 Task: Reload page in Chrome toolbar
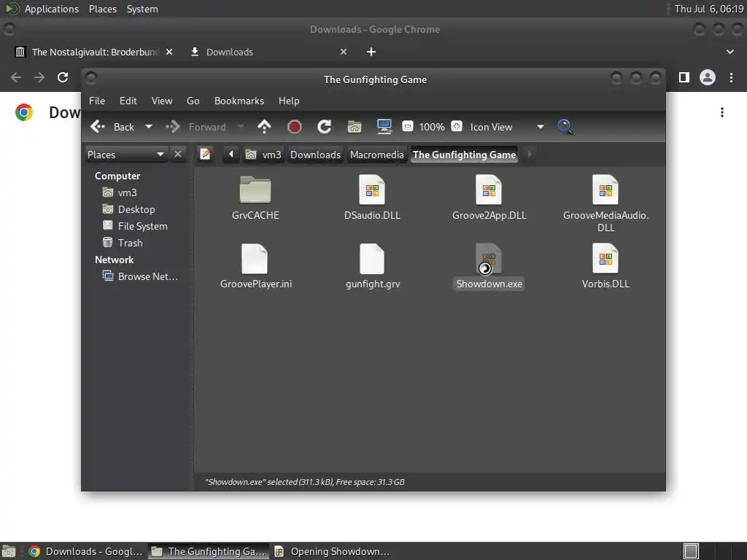pos(63,77)
